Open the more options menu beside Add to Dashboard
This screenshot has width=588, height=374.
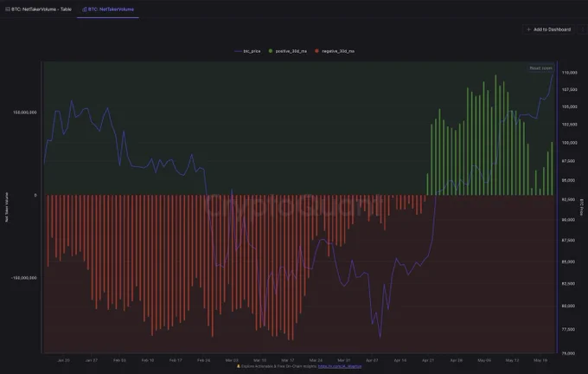[x=582, y=29]
